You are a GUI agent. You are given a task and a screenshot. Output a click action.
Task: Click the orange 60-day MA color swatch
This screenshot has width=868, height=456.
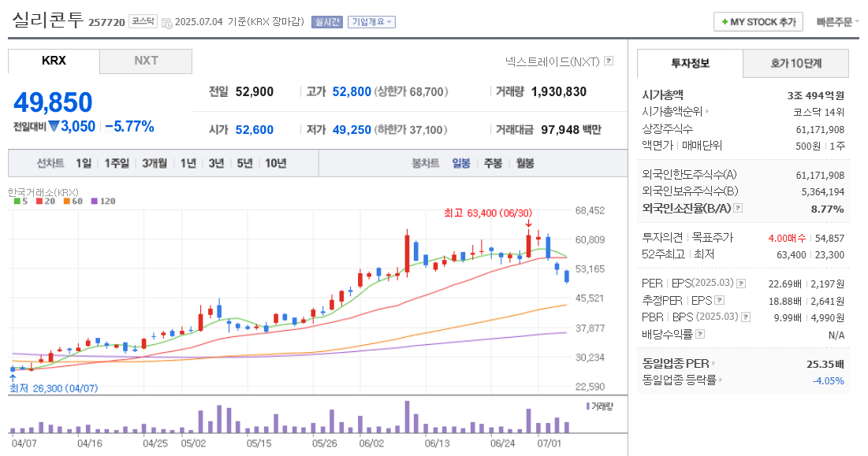(67, 202)
